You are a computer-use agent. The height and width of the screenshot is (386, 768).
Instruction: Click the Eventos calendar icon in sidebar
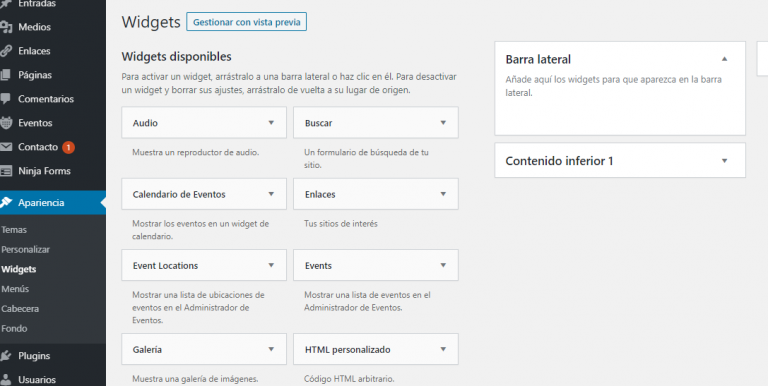tap(5, 123)
